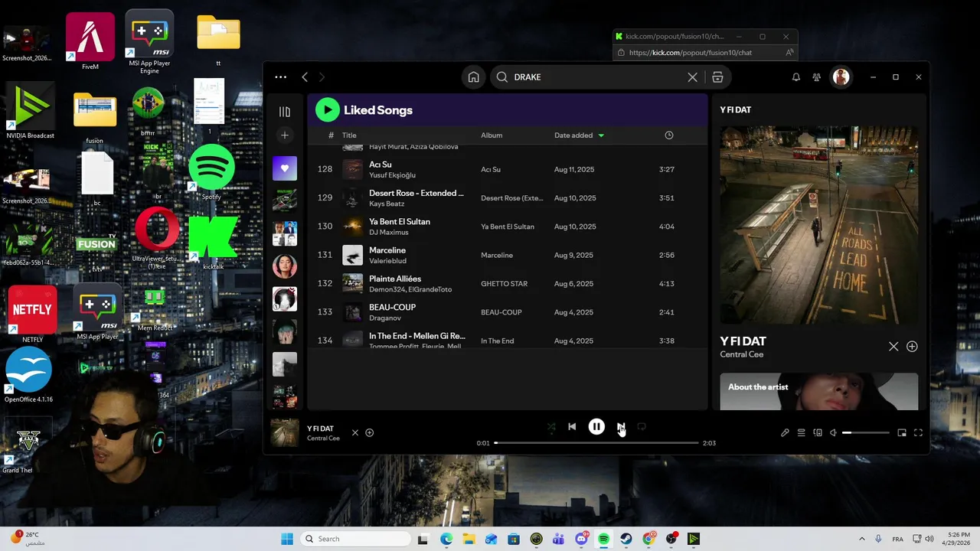This screenshot has width=980, height=551.
Task: Open the FiveM desktop shortcut
Action: tap(90, 42)
